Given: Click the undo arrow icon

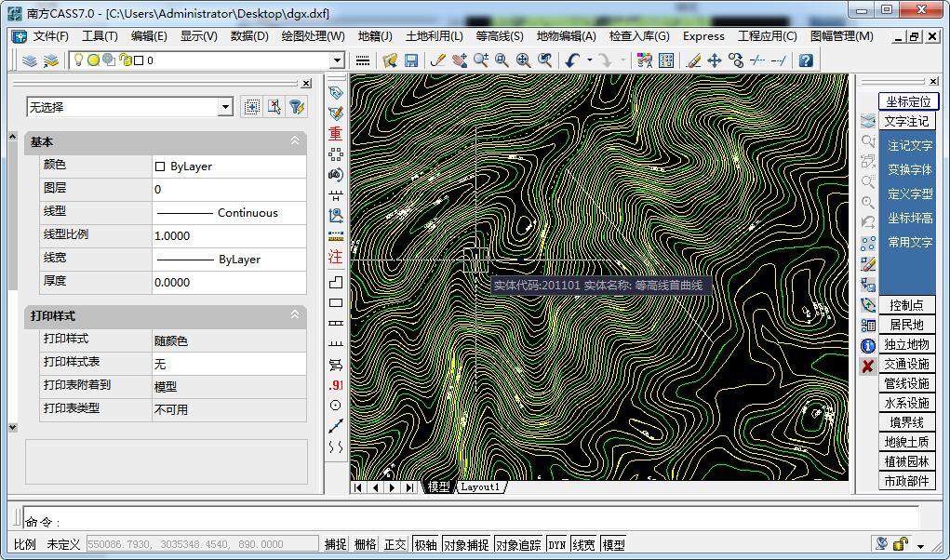Looking at the screenshot, I should [572, 60].
